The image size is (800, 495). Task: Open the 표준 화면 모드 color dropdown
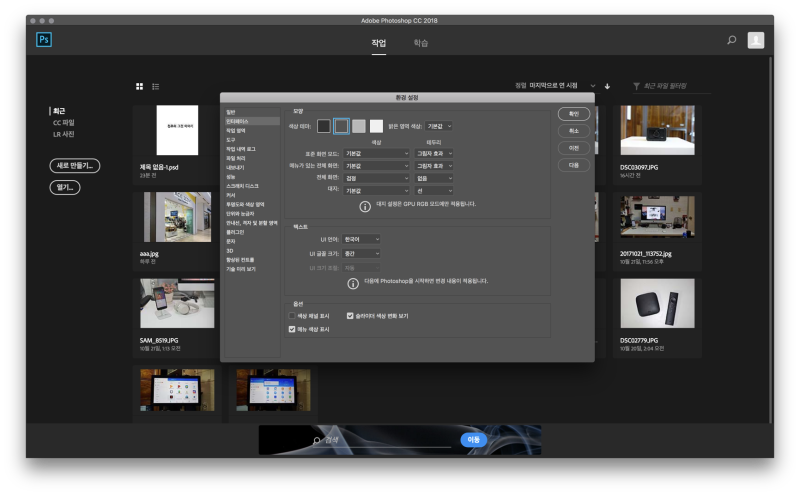click(x=377, y=153)
